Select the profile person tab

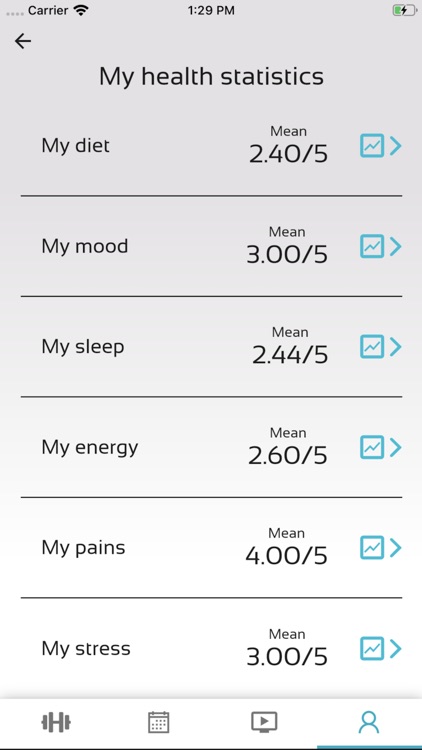tap(369, 722)
